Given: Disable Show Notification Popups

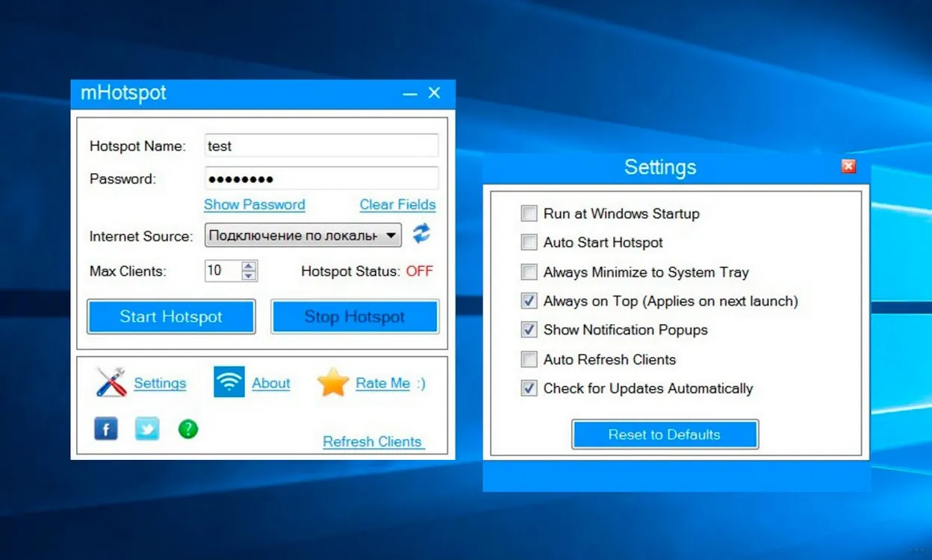Looking at the screenshot, I should (529, 330).
